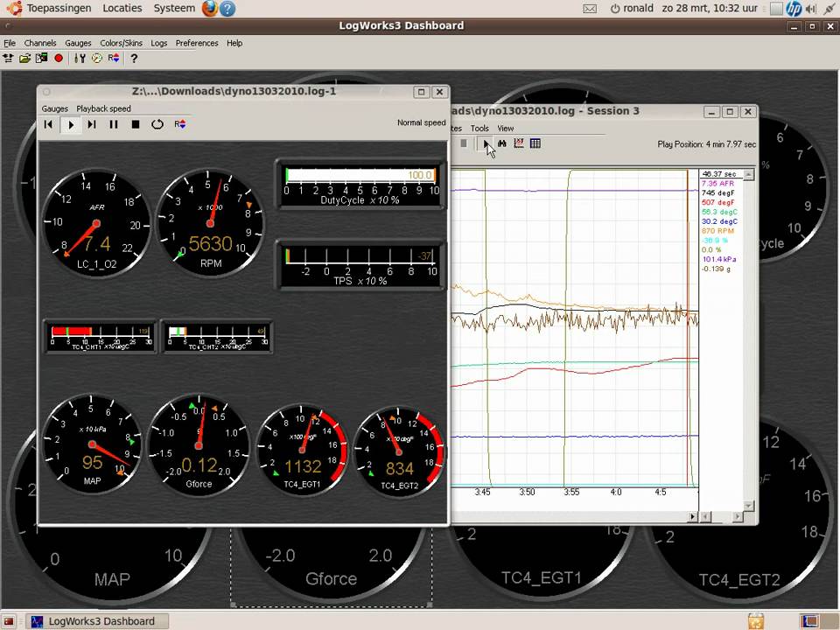This screenshot has height=630, width=840.
Task: Click the MAP gauge showing 95
Action: [x=92, y=444]
